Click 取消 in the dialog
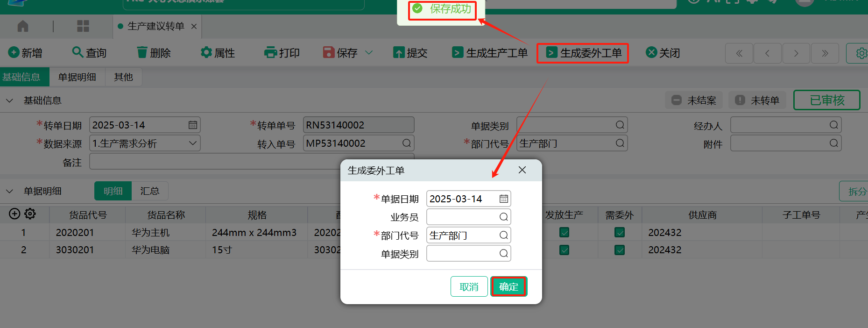 point(469,286)
